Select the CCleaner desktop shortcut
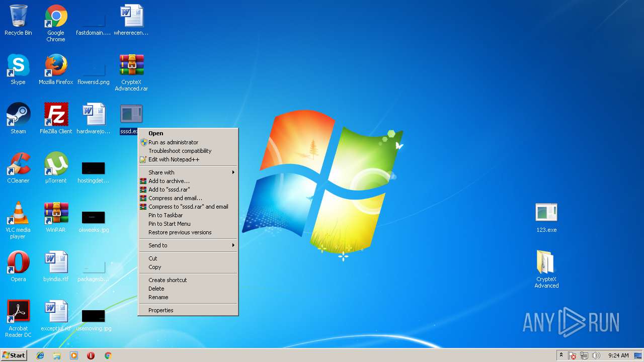This screenshot has width=644, height=362. click(x=18, y=164)
